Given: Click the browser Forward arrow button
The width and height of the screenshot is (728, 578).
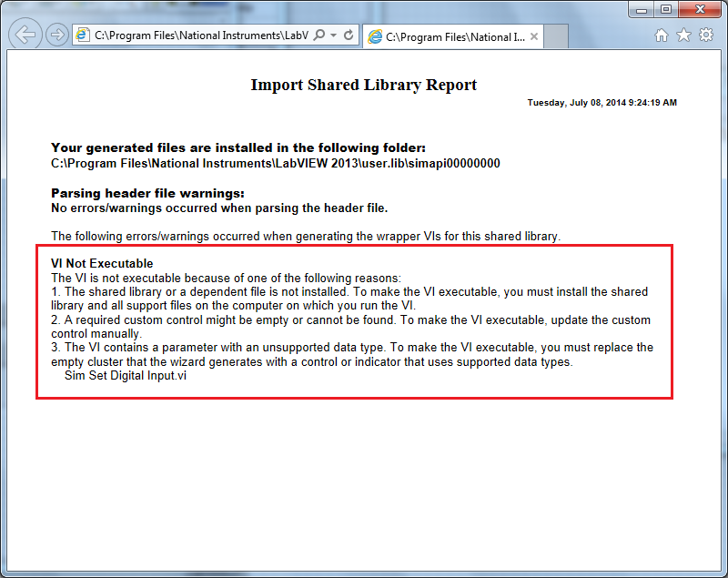Looking at the screenshot, I should (x=57, y=35).
